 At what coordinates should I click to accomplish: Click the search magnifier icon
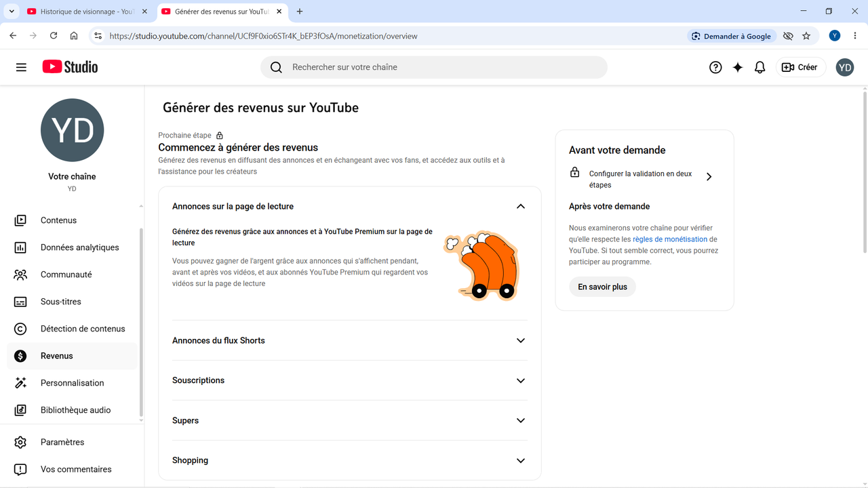click(276, 67)
